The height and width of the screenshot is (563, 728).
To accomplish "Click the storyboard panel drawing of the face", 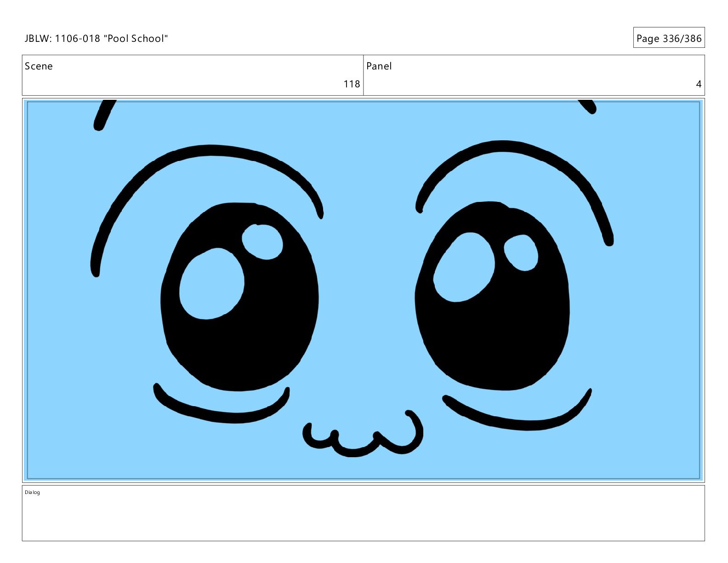I will [x=364, y=290].
